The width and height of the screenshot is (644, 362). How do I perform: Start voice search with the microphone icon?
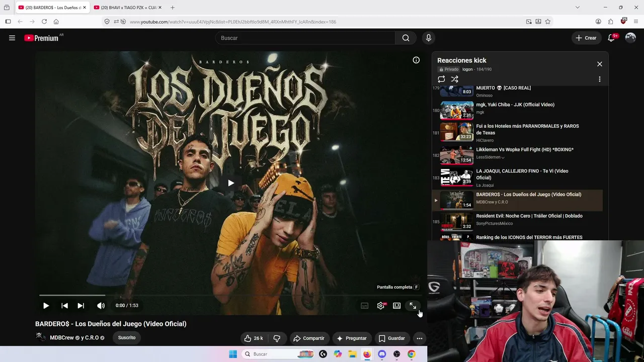(429, 38)
